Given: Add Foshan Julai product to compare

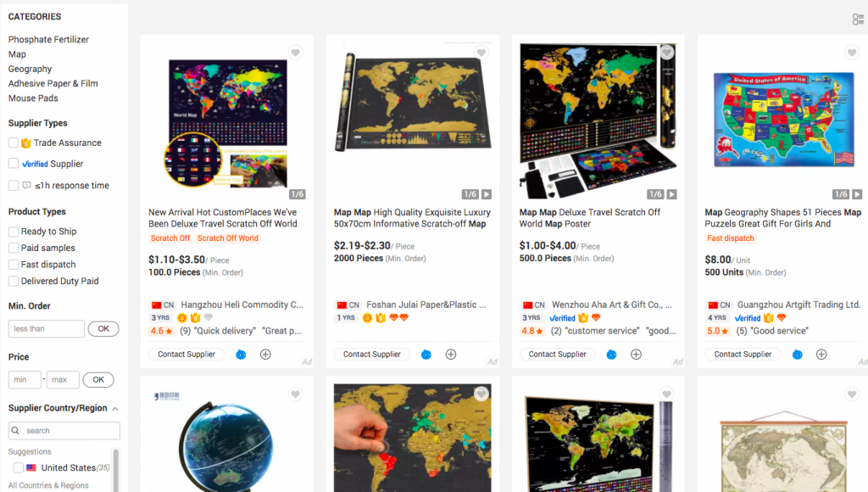Looking at the screenshot, I should (451, 355).
